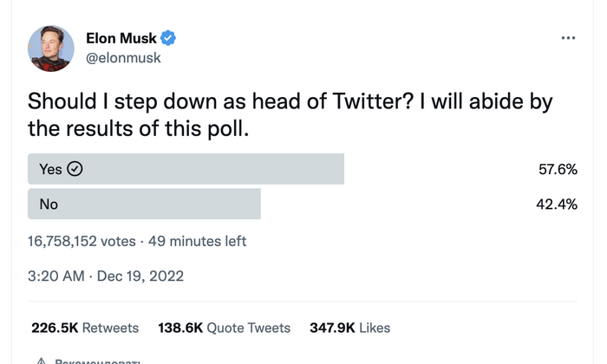The height and width of the screenshot is (364, 607).
Task: Open the @elonmusk handle link
Action: point(123,58)
